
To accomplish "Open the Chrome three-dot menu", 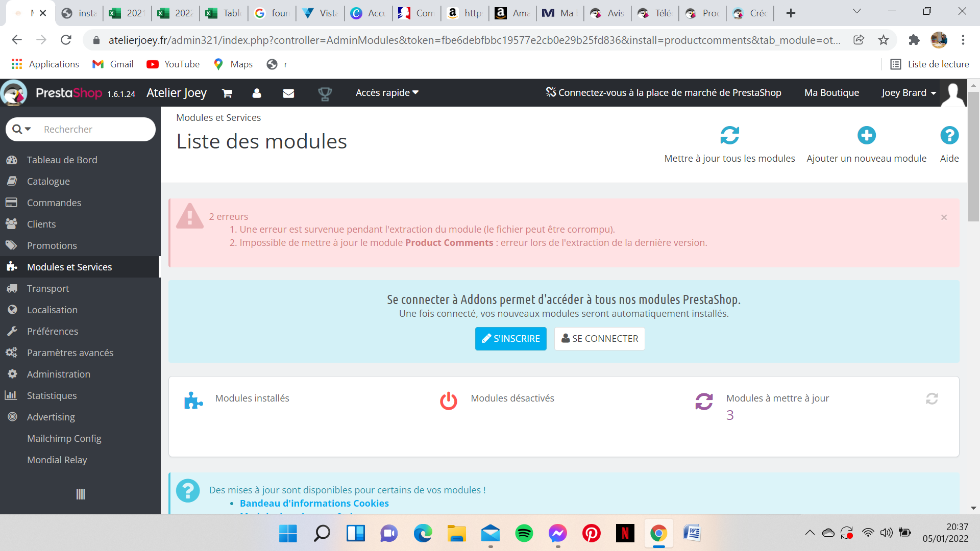I will 963,40.
